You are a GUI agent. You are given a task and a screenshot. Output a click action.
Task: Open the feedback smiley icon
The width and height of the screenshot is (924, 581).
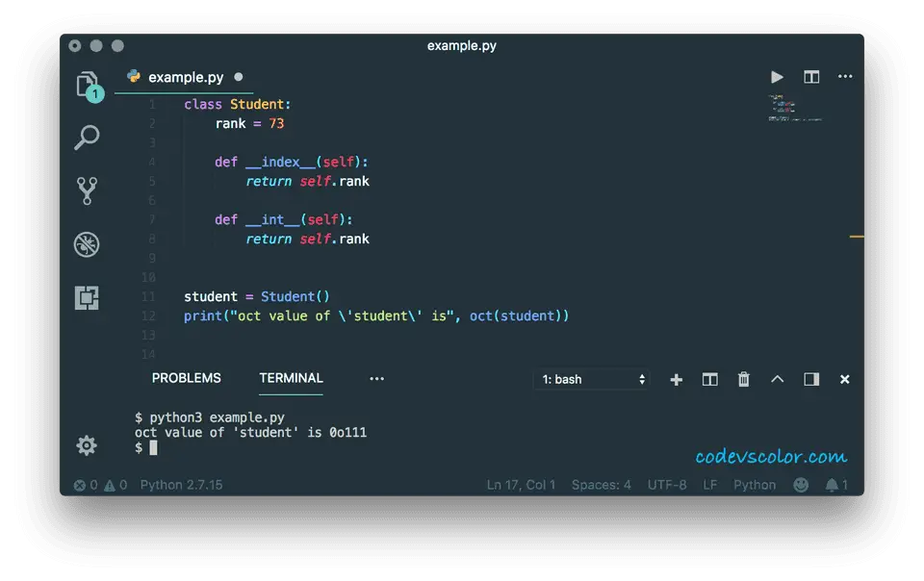tap(801, 485)
